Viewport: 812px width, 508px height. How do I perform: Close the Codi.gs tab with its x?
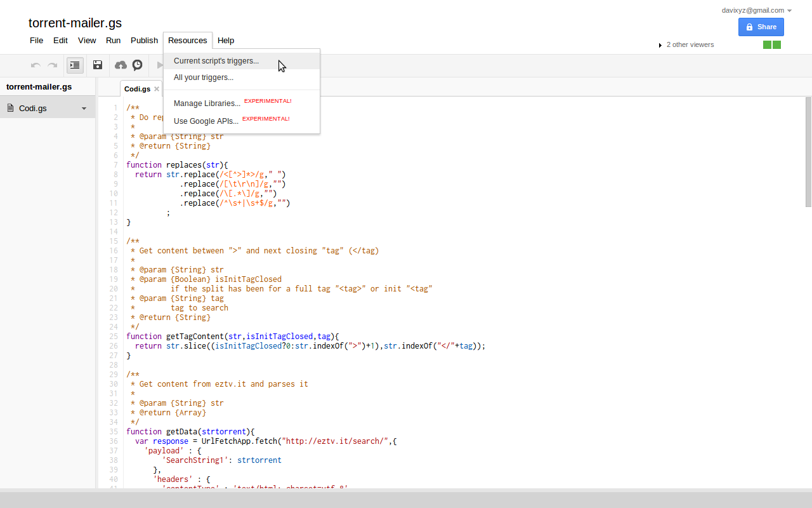pos(157,89)
